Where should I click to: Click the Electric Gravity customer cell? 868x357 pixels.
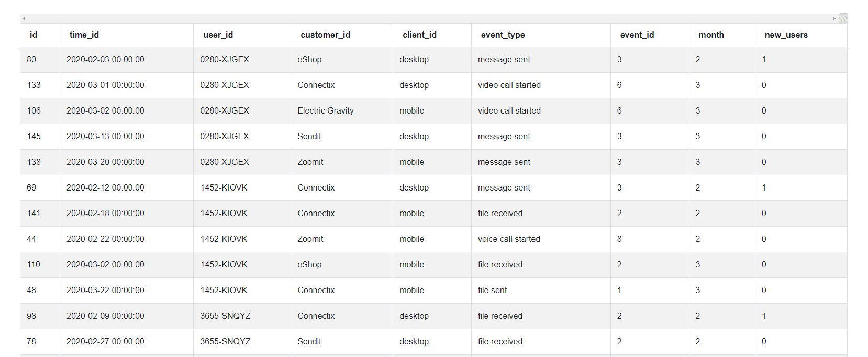click(x=325, y=110)
